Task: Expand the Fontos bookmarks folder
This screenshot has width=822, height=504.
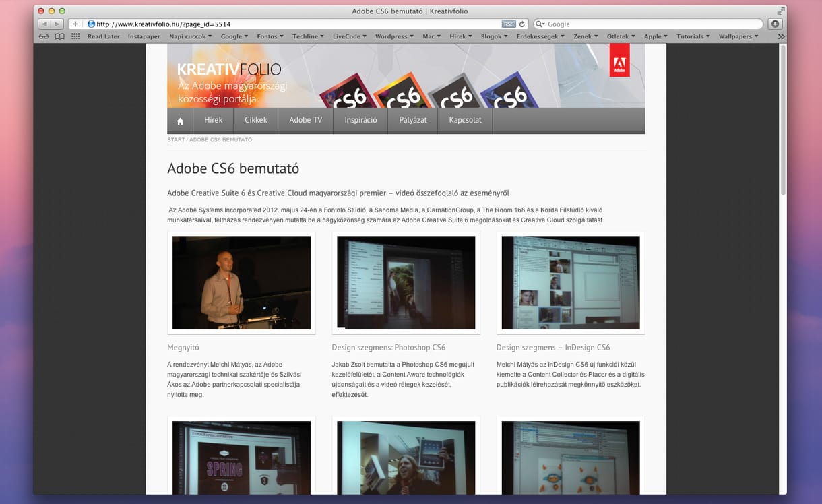Action: pyautogui.click(x=271, y=36)
